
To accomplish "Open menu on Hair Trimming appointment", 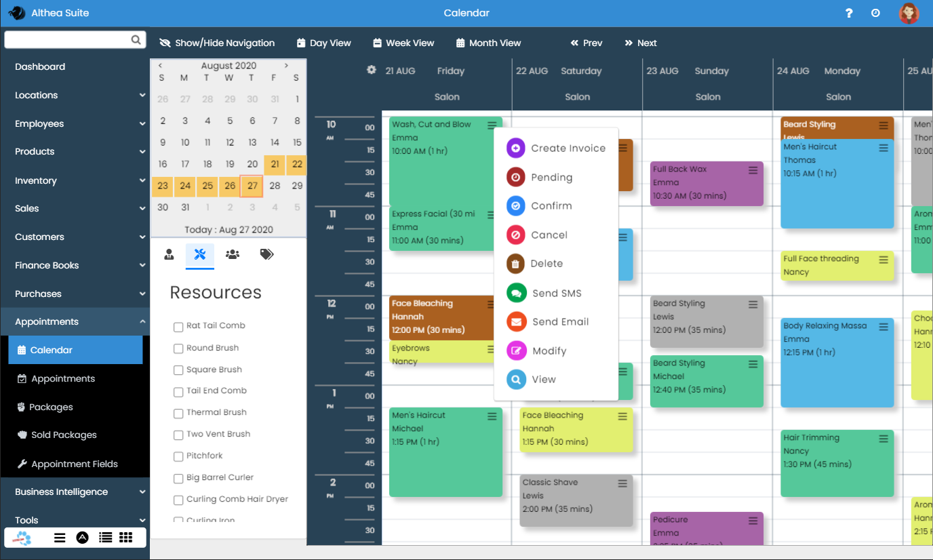I will 884,439.
